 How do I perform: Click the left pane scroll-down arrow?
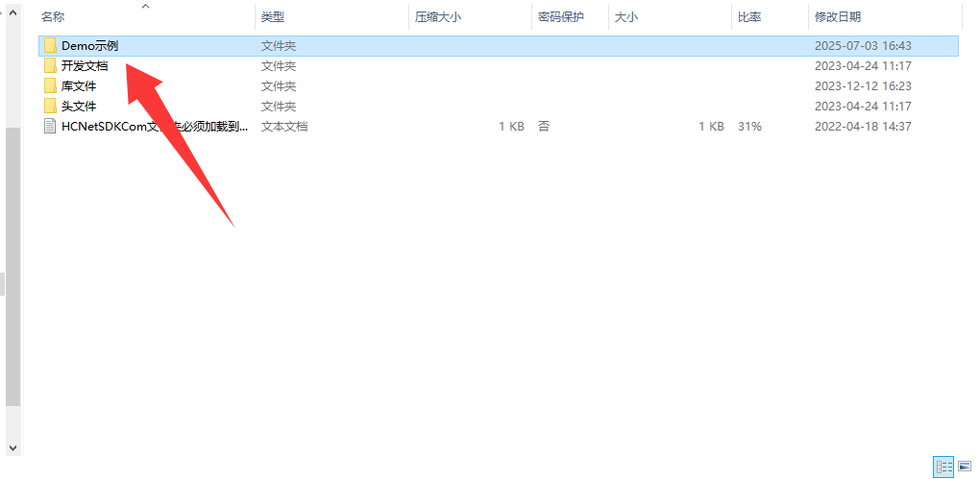tap(12, 446)
